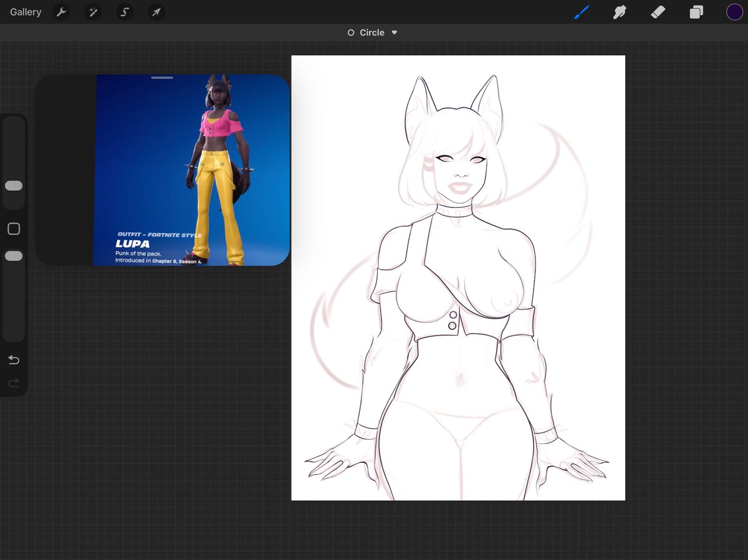Expand the Circle shape dropdown arrow
Viewport: 748px width, 560px height.
[x=394, y=32]
